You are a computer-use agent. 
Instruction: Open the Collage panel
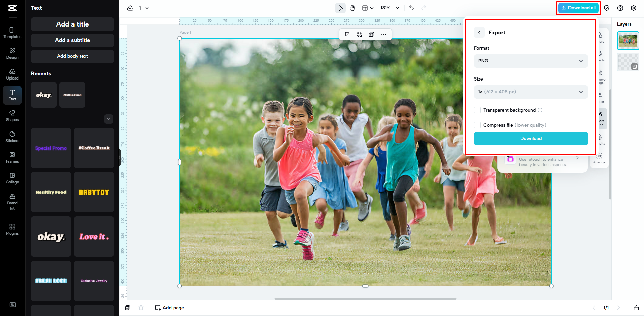[12, 178]
